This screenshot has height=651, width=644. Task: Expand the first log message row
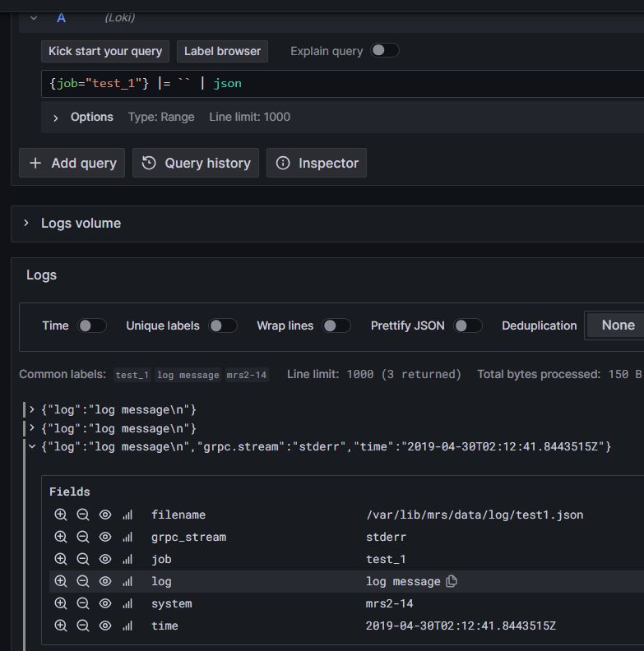click(x=32, y=409)
